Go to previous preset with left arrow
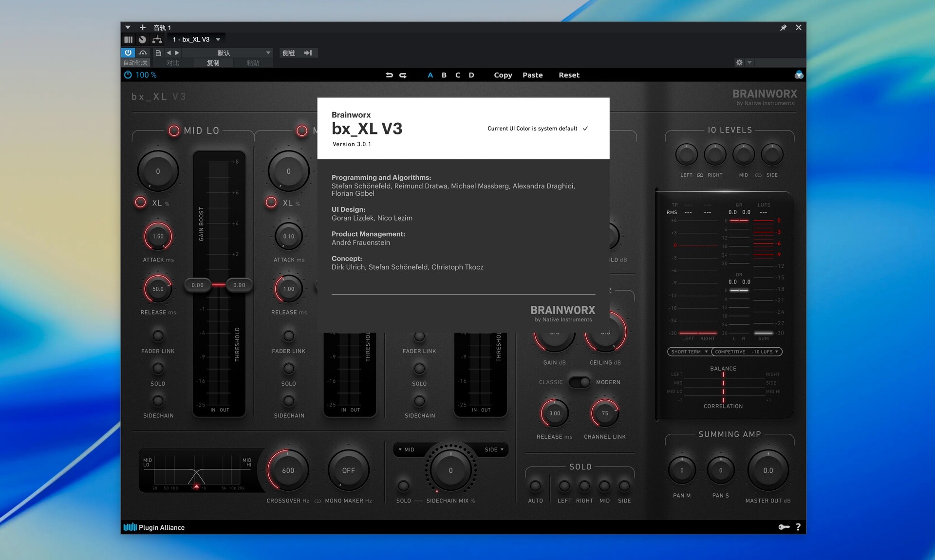Screen dimensions: 935x560 pos(168,53)
